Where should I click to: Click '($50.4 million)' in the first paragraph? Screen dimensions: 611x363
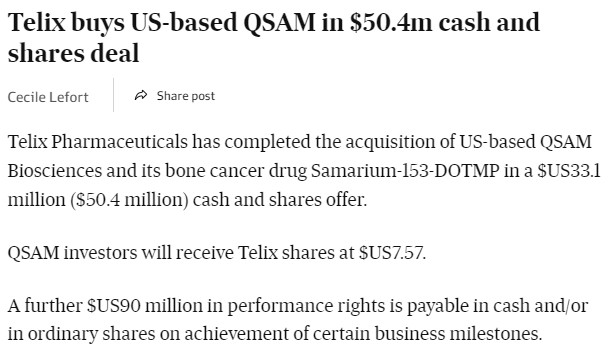coord(129,200)
